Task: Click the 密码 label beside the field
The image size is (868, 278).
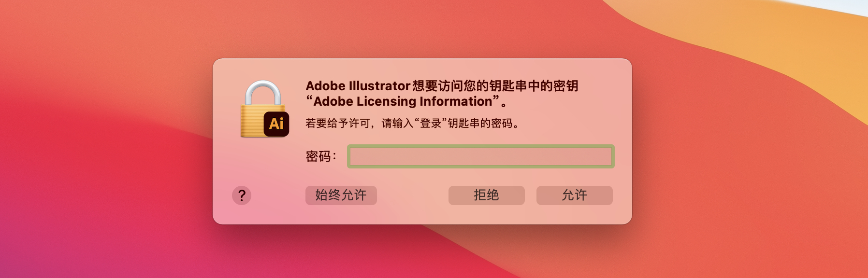Action: pos(319,156)
